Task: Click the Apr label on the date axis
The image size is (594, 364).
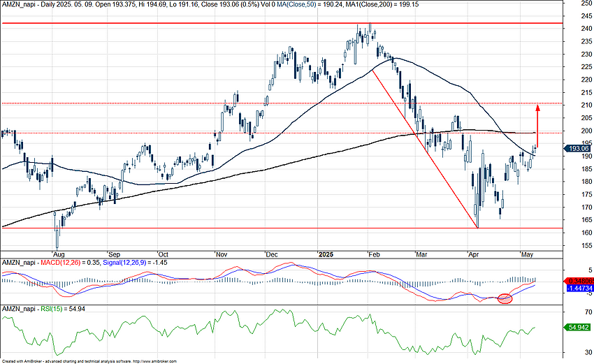Action: [474, 254]
